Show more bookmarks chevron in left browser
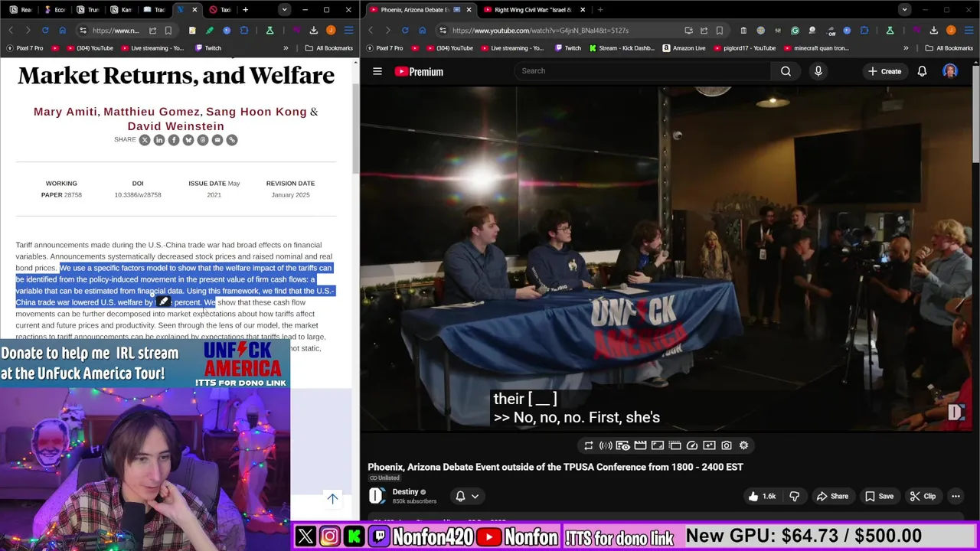 286,48
